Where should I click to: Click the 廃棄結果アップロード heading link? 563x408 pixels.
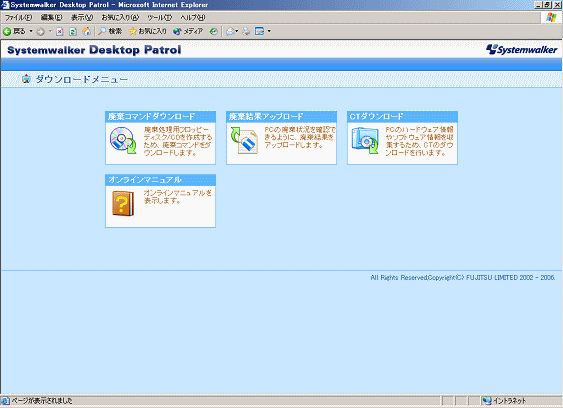pos(266,116)
